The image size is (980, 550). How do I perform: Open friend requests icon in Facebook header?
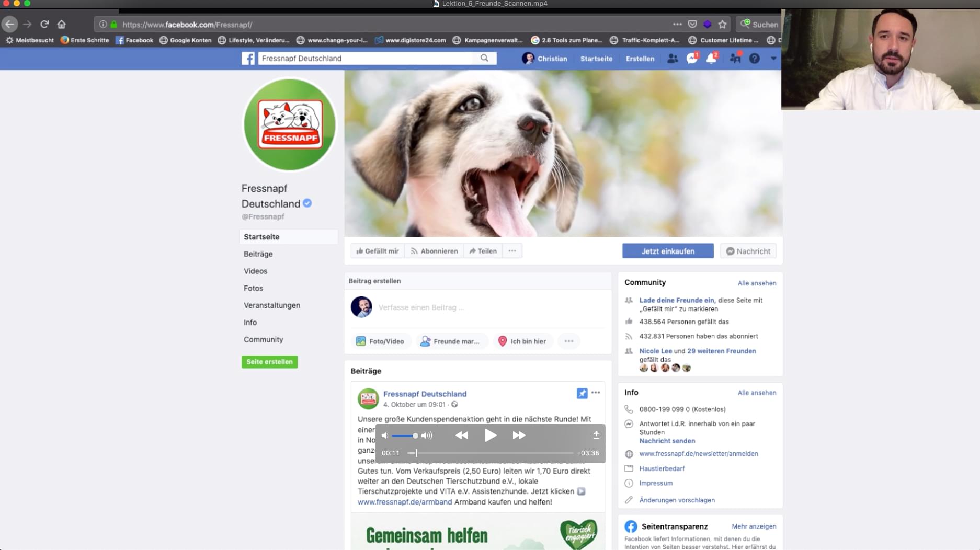[673, 59]
